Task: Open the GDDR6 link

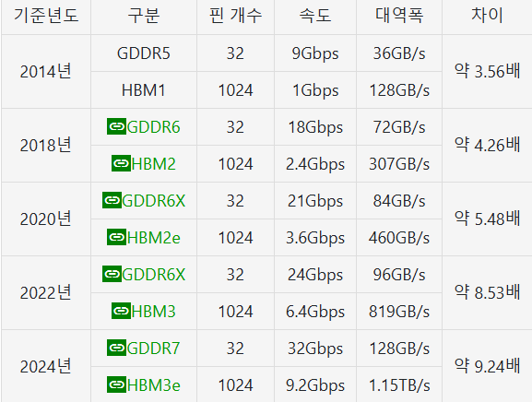Action: click(144, 127)
